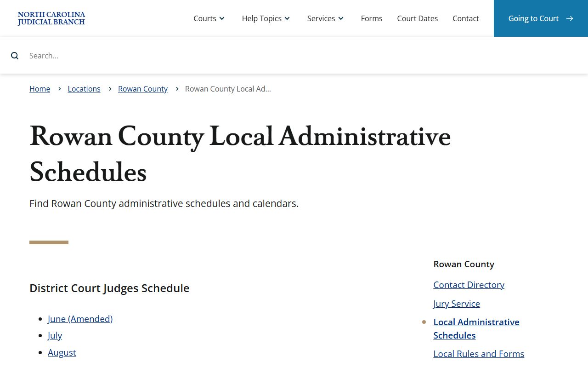Click the North Carolina Judicial Branch logo
This screenshot has width=588, height=368.
pyautogui.click(x=51, y=18)
